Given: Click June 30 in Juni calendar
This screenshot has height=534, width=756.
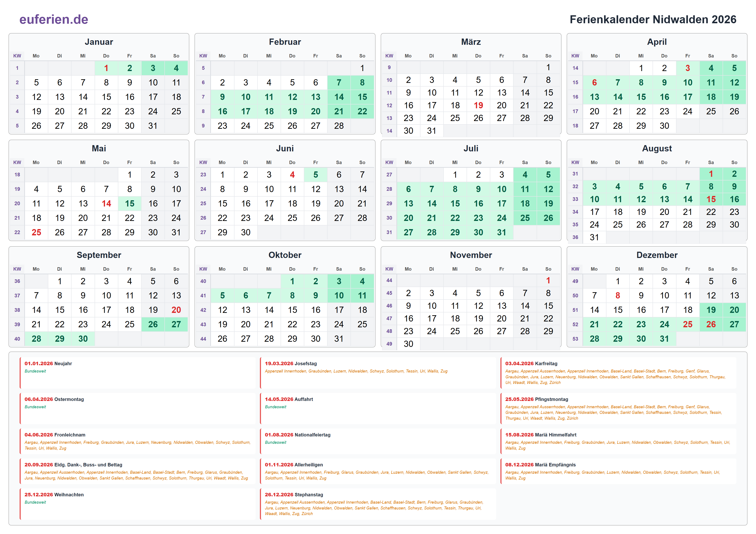Looking at the screenshot, I should coord(246,233).
